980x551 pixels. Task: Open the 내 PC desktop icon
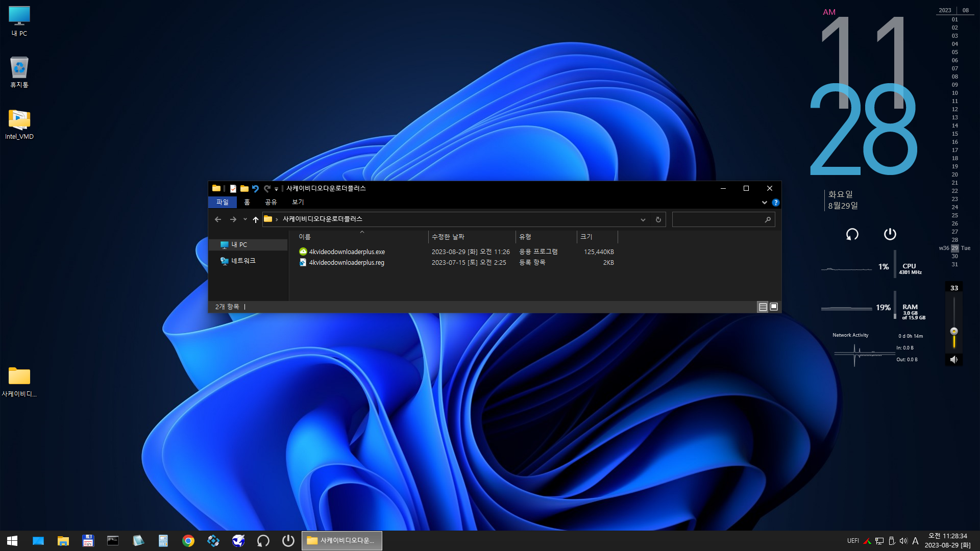click(19, 21)
